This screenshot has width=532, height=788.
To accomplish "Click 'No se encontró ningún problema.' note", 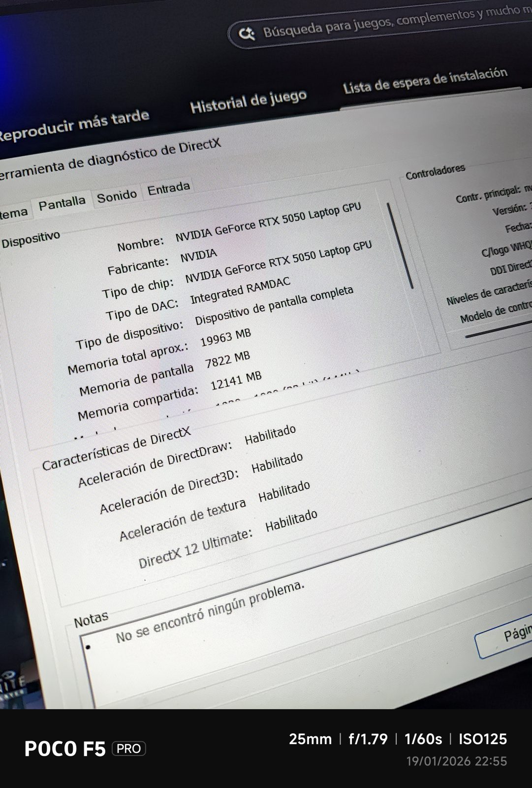I will click(210, 612).
